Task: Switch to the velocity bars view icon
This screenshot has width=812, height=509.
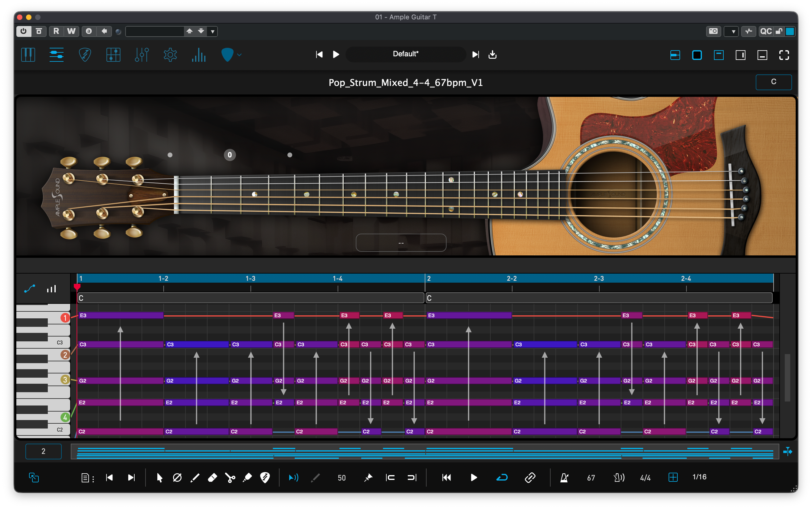Action: [x=51, y=289]
